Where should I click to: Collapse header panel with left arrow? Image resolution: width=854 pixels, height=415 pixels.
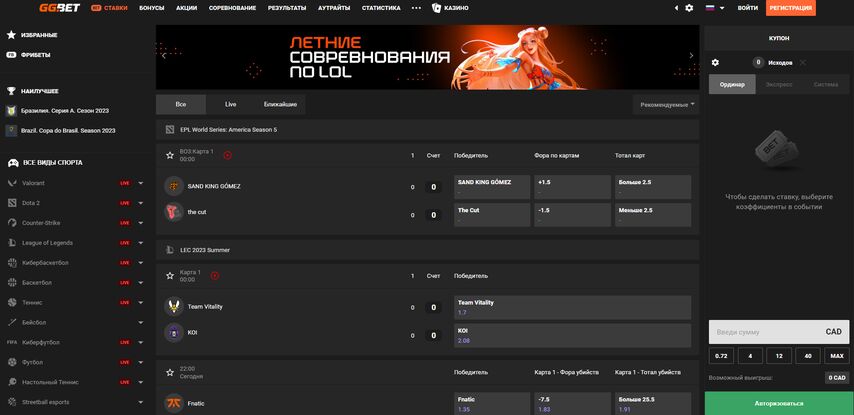[676, 8]
